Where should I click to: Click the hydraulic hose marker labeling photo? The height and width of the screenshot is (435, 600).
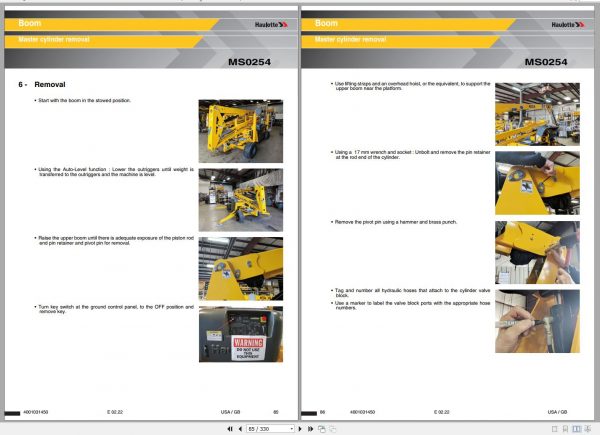tap(537, 321)
